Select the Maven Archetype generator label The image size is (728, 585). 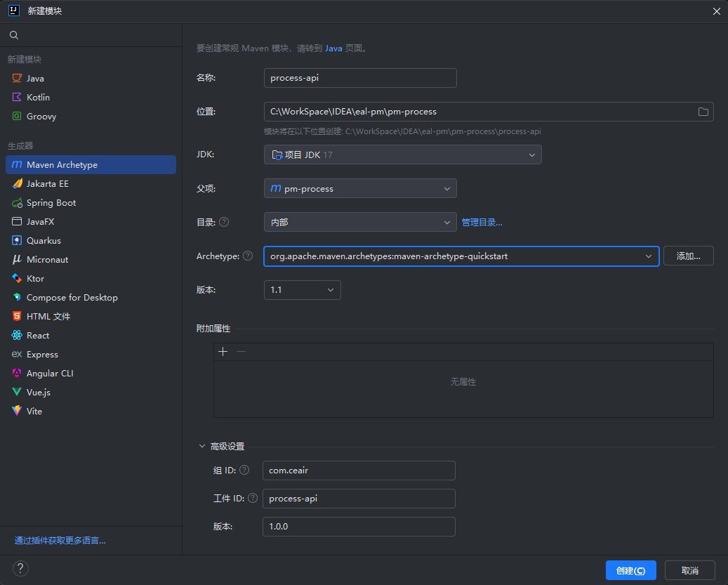point(62,165)
